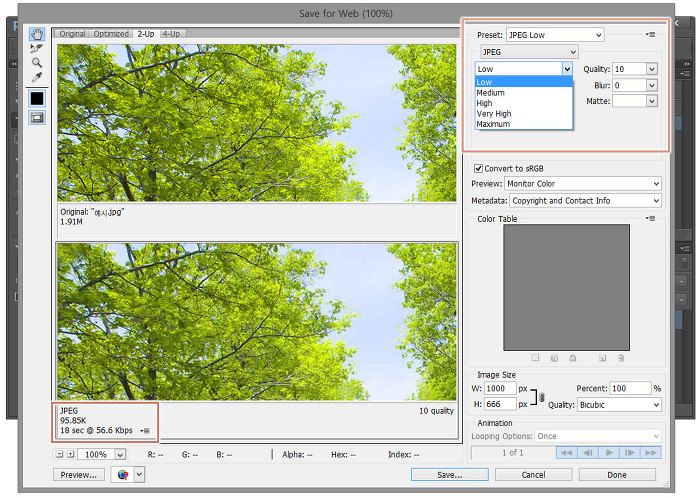The image size is (700, 498).
Task: Open the image size Quality Bicubic dropdown
Action: tap(619, 405)
